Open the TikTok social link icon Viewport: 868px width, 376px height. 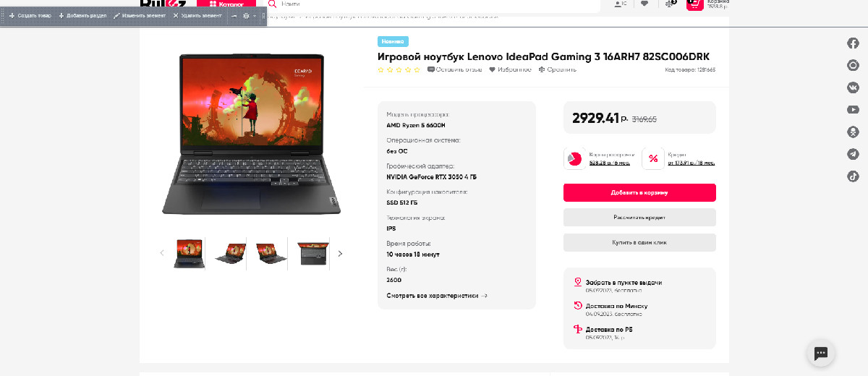pos(854,176)
